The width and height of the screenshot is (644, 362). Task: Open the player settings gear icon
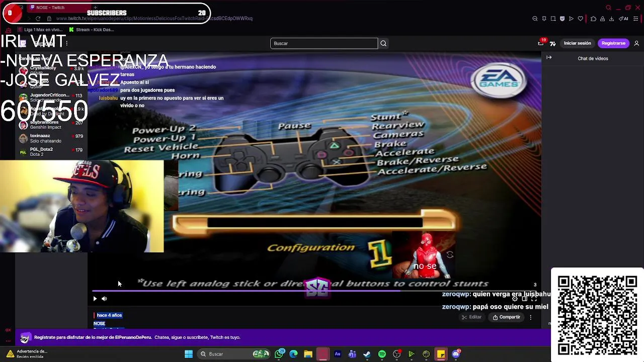tap(515, 299)
